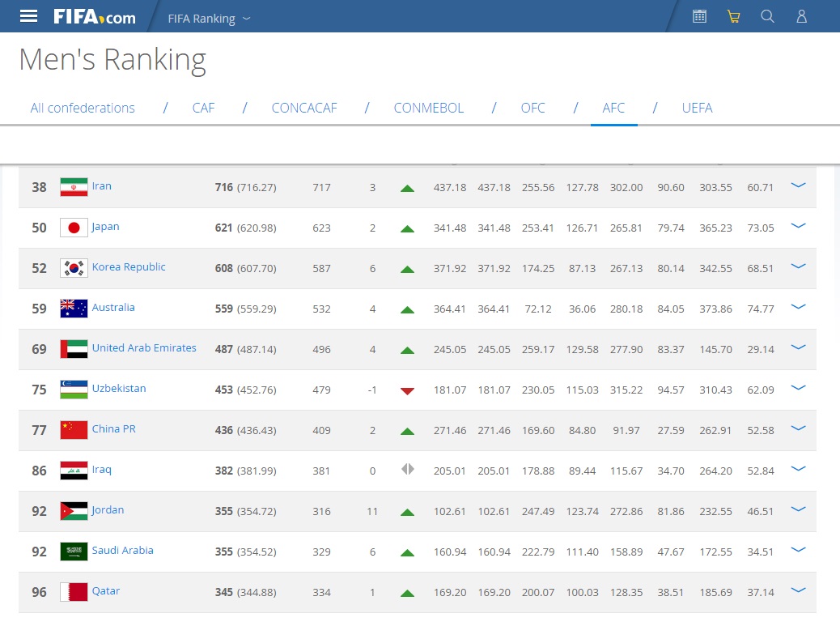Open the shopping cart icon

tap(734, 16)
